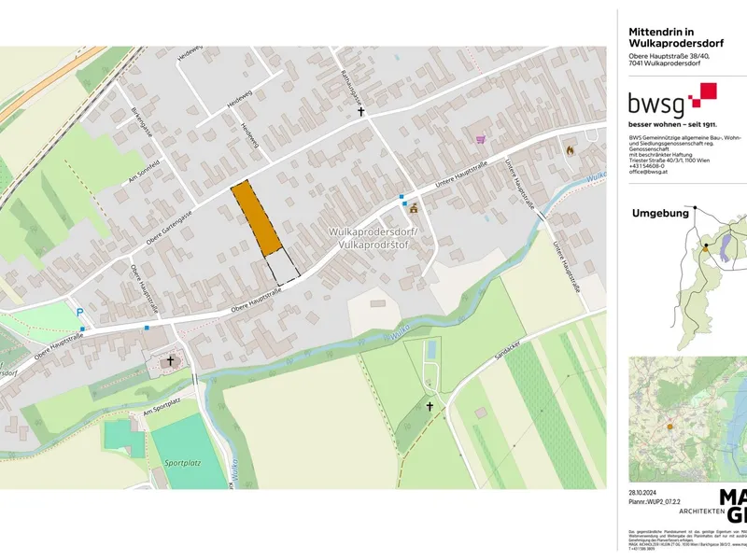747x560 pixels.
Task: Select the town hall building icon
Action: [413, 208]
